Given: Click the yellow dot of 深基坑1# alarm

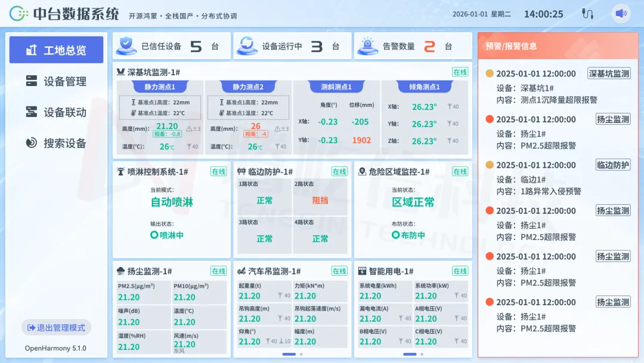Looking at the screenshot, I should (x=490, y=73).
